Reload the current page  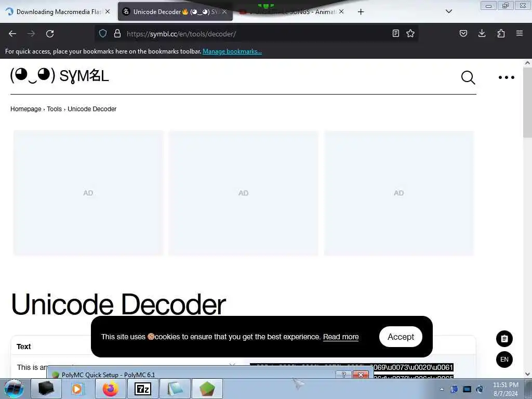[x=50, y=34]
